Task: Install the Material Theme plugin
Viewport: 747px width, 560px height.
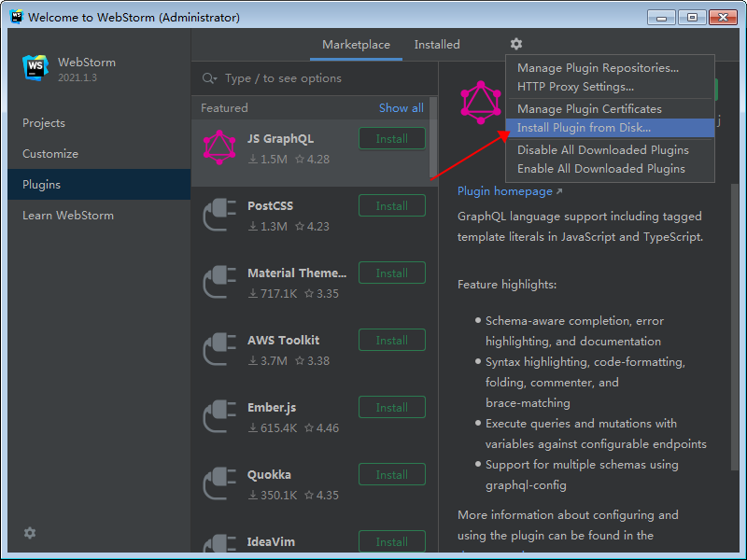Action: [x=391, y=273]
